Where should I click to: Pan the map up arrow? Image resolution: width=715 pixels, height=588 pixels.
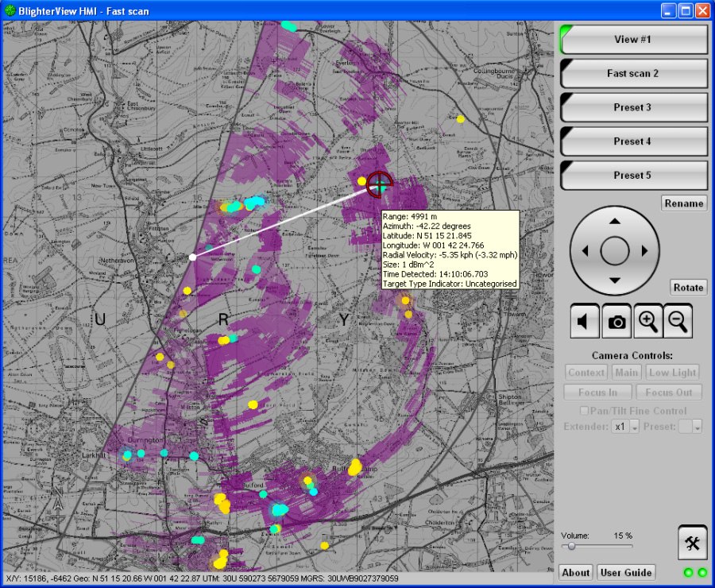pos(614,221)
